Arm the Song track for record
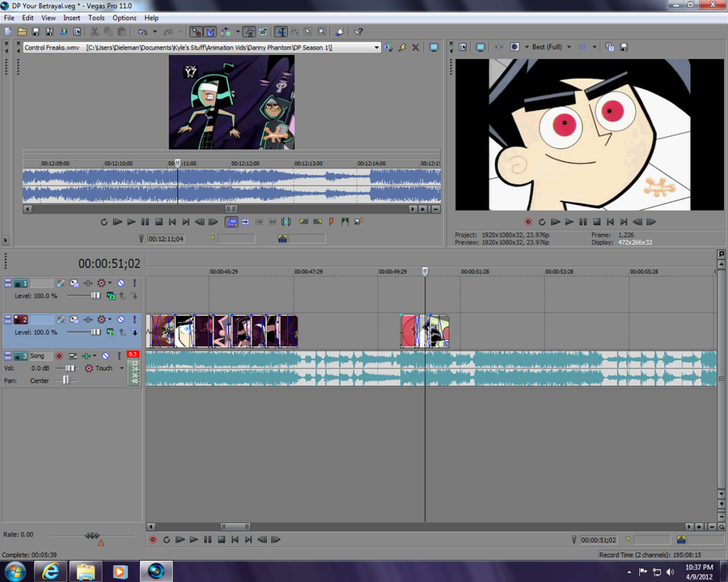 coord(59,356)
